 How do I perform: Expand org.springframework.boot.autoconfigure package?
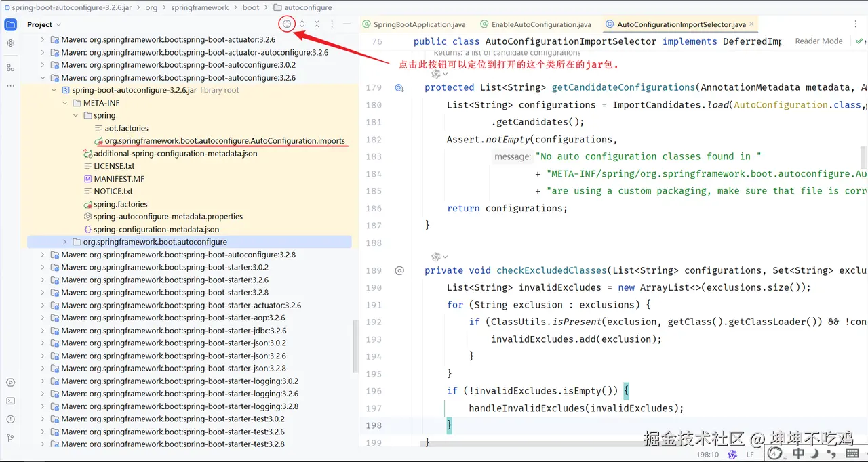click(x=64, y=242)
